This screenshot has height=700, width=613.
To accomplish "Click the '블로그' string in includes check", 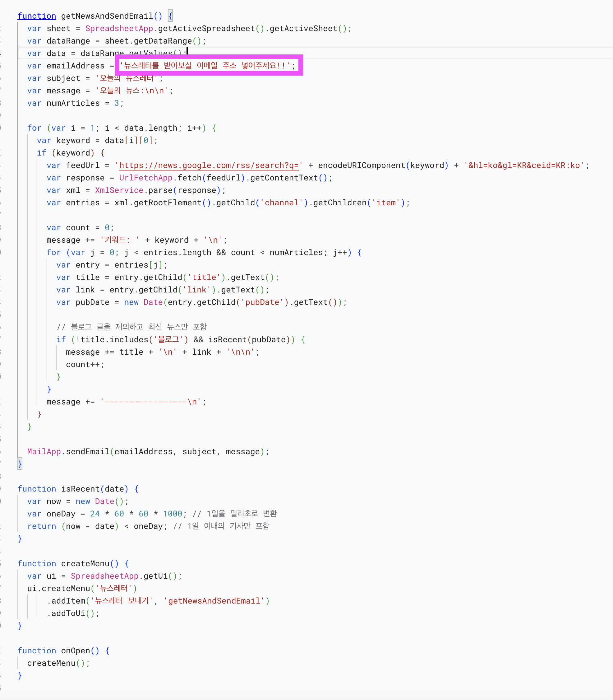I will coord(168,339).
